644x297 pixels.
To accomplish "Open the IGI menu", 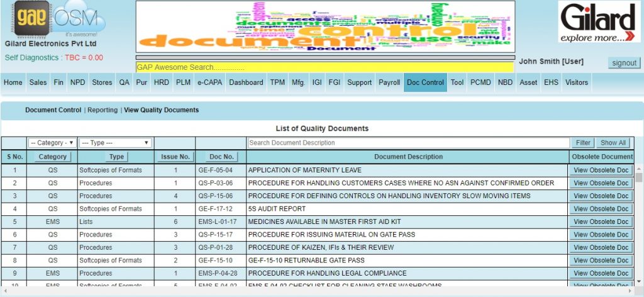I will [317, 82].
